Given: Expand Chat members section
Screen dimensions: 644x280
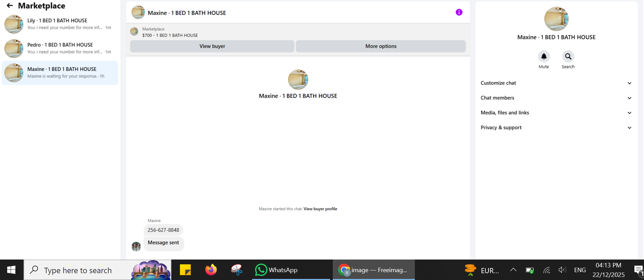Looking at the screenshot, I should (556, 98).
